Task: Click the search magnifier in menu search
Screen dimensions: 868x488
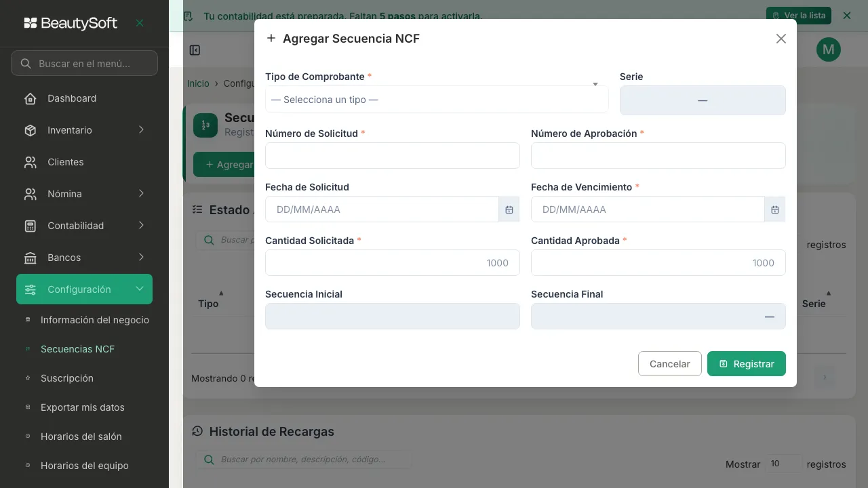Action: 26,64
